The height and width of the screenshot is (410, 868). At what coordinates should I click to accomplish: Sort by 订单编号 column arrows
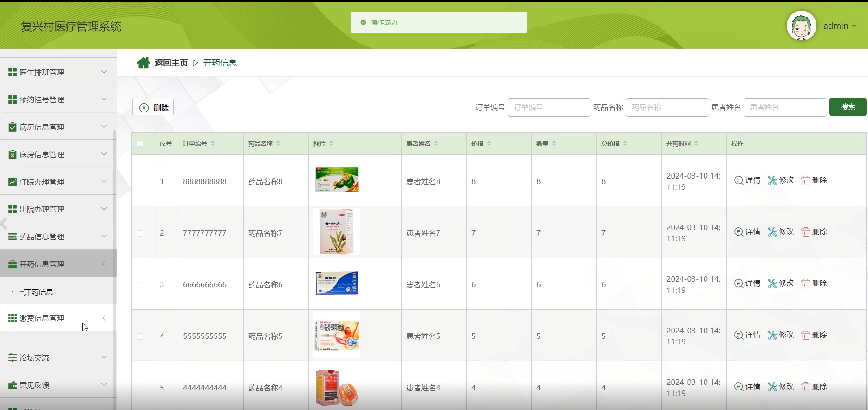point(213,144)
